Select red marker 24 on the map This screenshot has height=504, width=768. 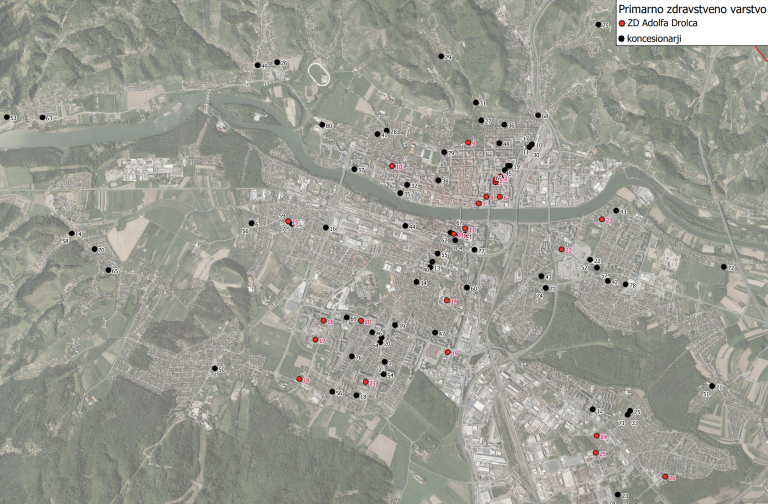(595, 436)
